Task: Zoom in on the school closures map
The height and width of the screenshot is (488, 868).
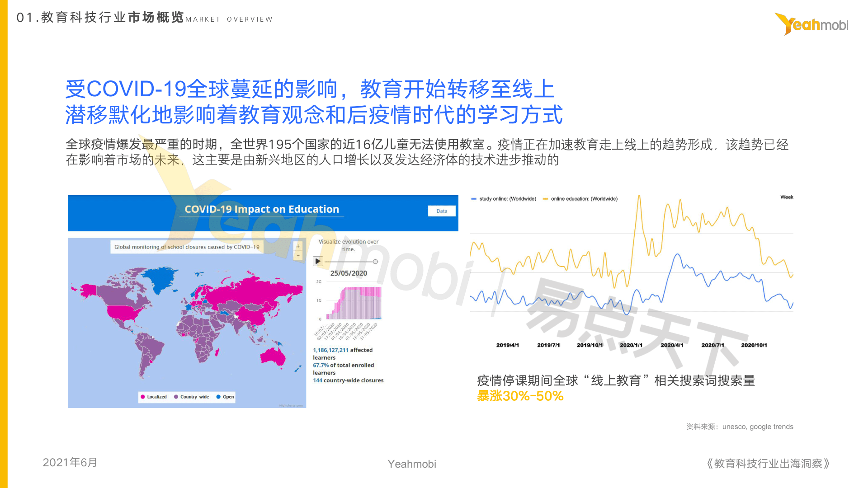Action: click(298, 246)
